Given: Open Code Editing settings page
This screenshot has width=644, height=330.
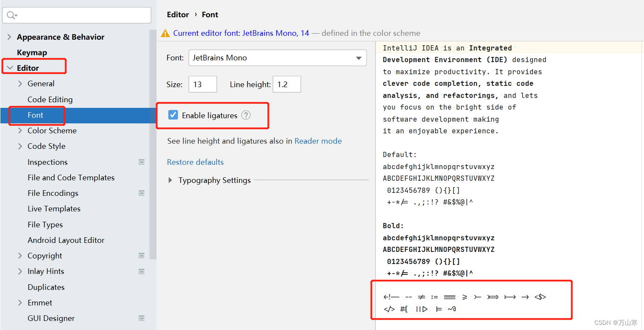Looking at the screenshot, I should [50, 100].
